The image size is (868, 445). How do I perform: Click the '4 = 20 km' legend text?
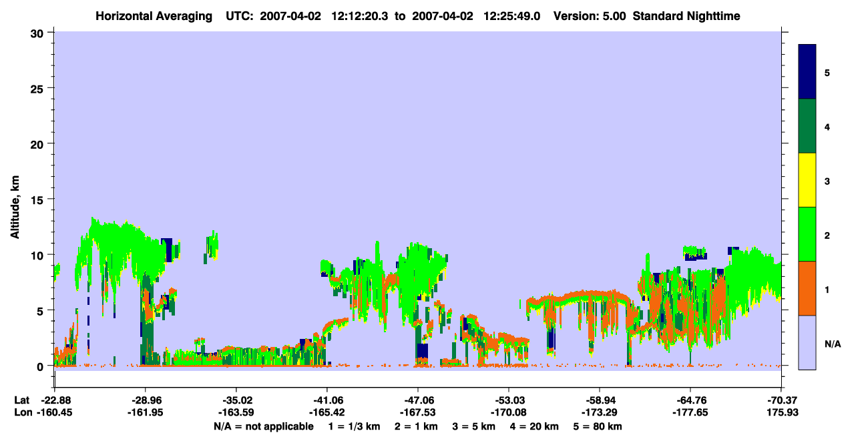coord(534,426)
